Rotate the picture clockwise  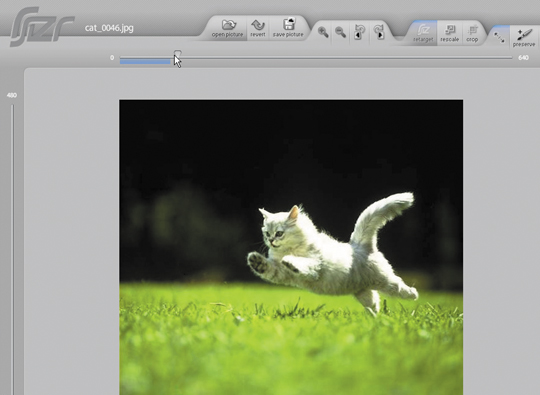[x=378, y=32]
